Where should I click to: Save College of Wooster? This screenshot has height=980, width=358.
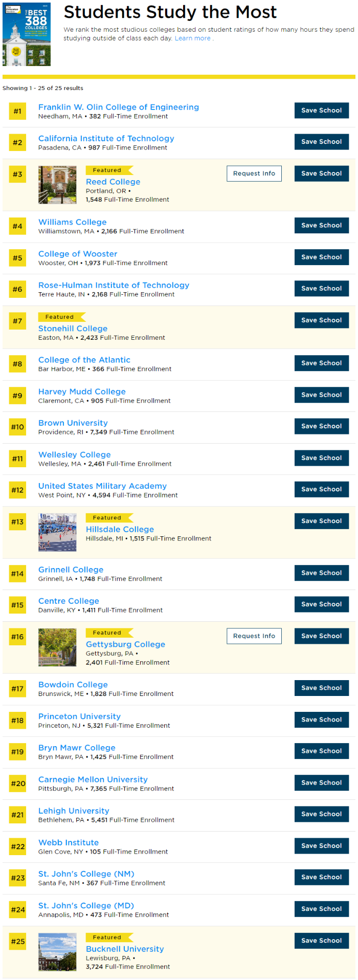click(x=322, y=257)
